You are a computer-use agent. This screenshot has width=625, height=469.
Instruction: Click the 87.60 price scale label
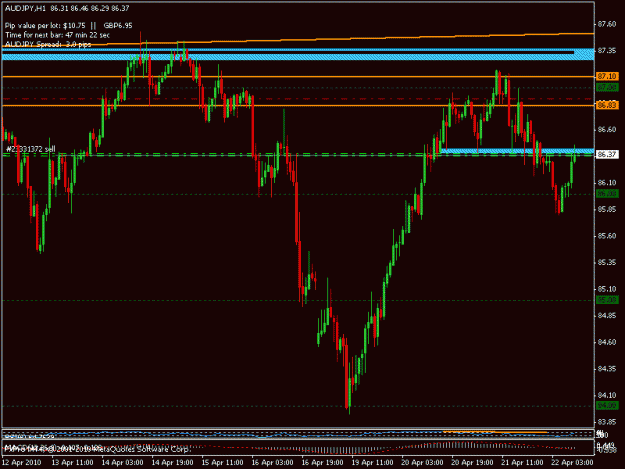[607, 24]
